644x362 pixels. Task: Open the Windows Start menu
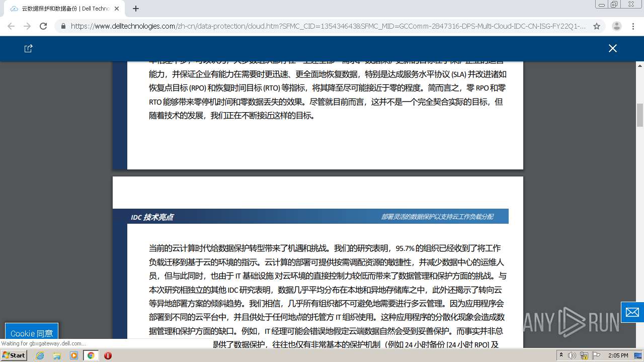[14, 355]
